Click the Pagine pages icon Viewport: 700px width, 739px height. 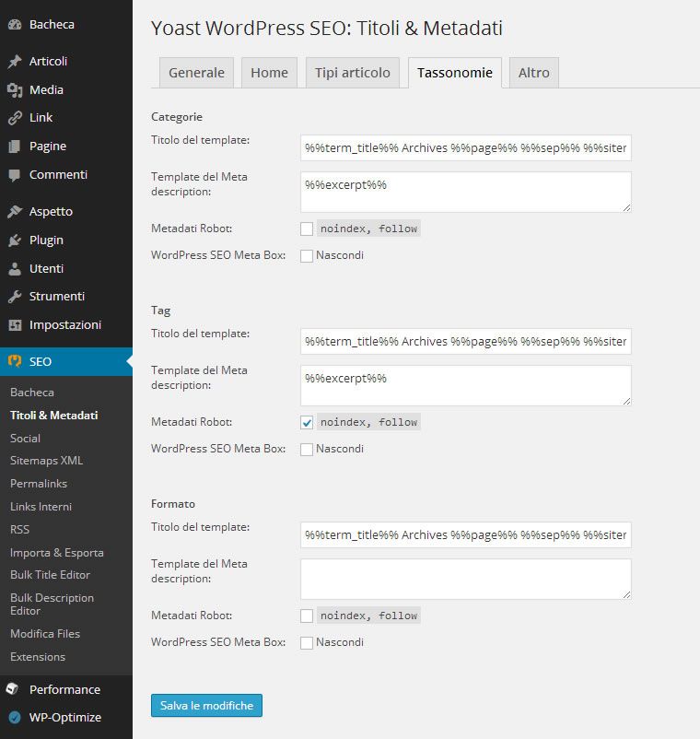(x=15, y=147)
